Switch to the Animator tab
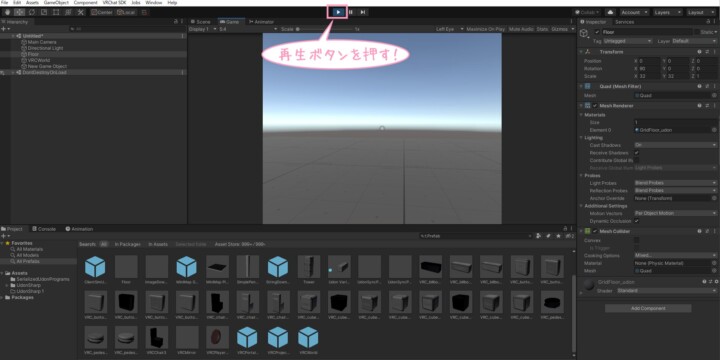 [x=261, y=22]
